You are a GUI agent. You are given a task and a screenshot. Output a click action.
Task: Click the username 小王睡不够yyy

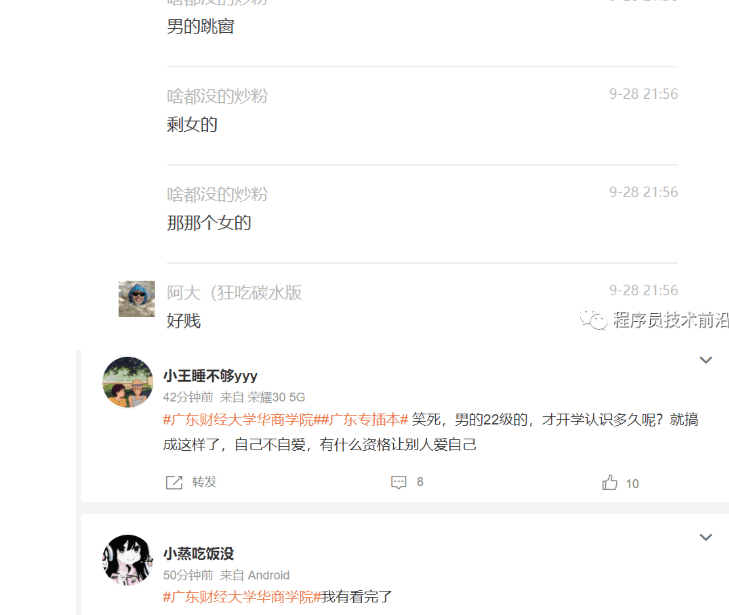210,376
